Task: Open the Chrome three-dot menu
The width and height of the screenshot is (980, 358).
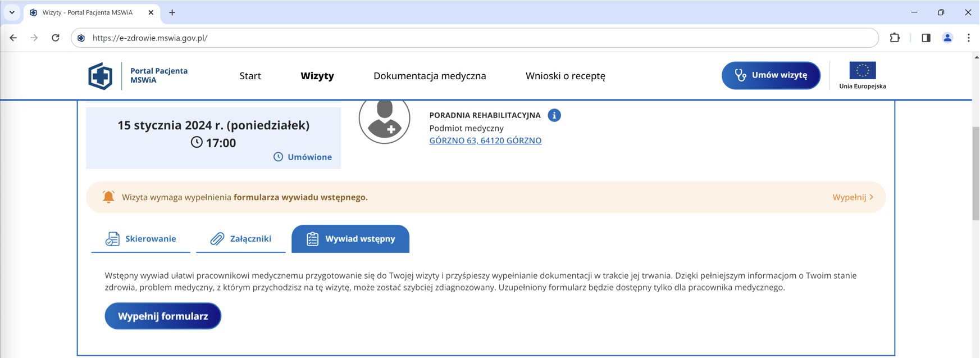Action: tap(968, 38)
